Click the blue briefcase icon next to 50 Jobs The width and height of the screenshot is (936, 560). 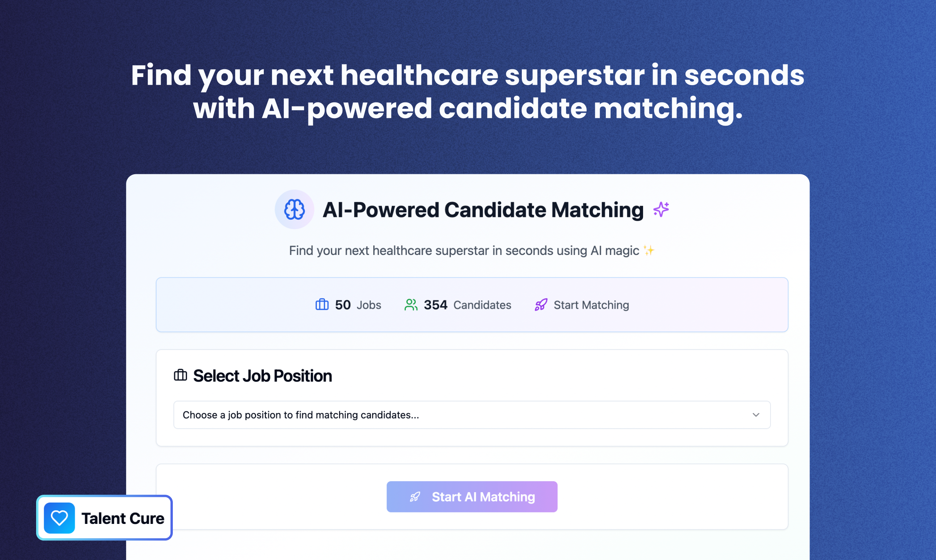pyautogui.click(x=322, y=305)
